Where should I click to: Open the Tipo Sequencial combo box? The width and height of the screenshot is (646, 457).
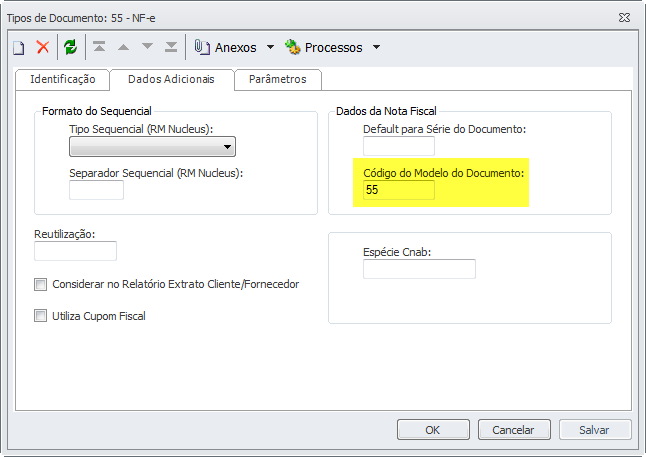coord(152,148)
